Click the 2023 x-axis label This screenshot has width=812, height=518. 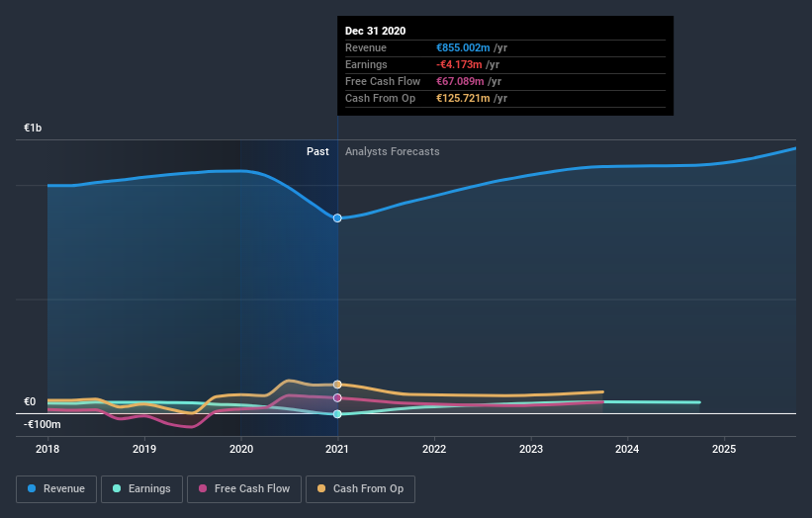pyautogui.click(x=531, y=449)
